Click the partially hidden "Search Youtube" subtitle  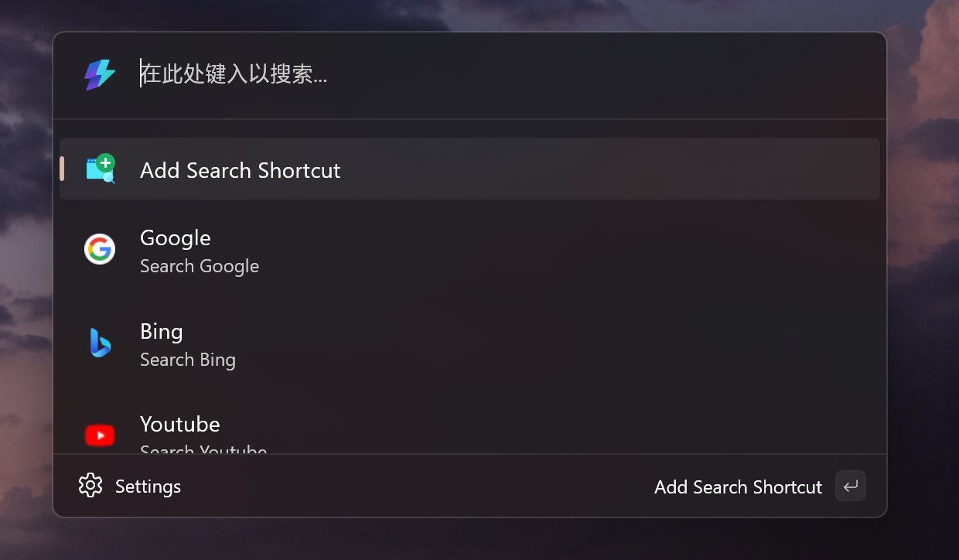[x=203, y=449]
